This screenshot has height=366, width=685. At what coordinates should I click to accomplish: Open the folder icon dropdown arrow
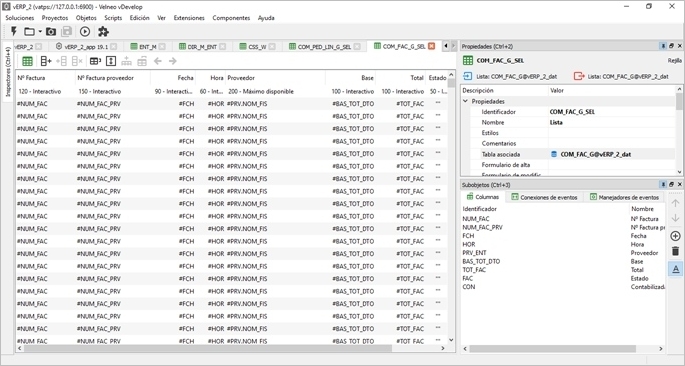coord(40,31)
